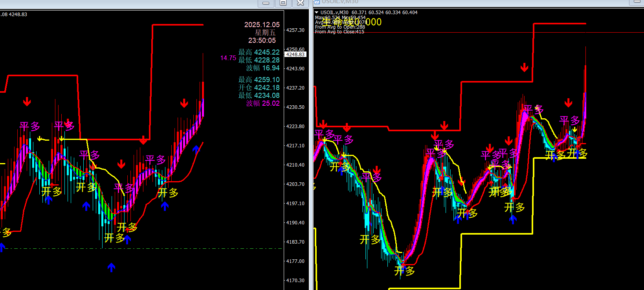Minimize the left gold chart window
The width and height of the screenshot is (644, 290).
(x=266, y=3)
